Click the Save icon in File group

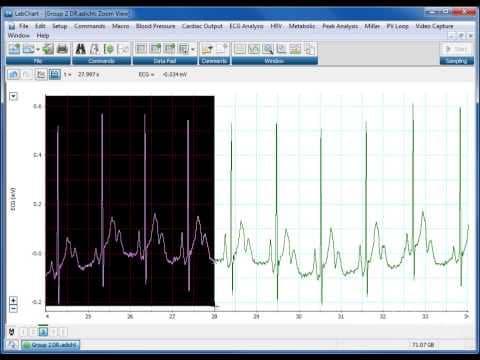point(48,49)
